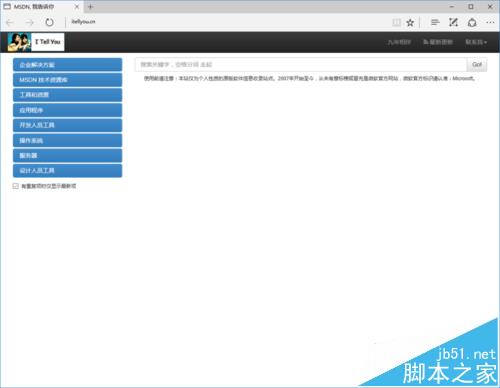
Task: Toggle the show-latest-only checkbox
Action: tap(16, 186)
